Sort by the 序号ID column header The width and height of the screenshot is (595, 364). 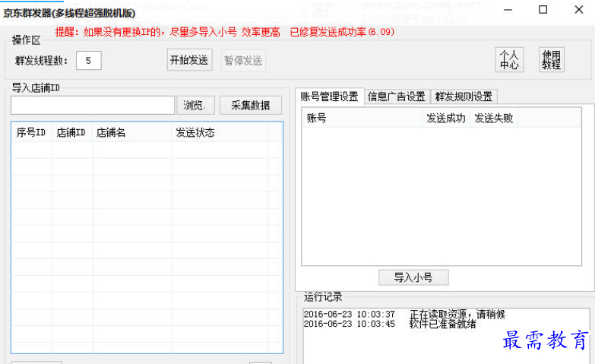32,132
